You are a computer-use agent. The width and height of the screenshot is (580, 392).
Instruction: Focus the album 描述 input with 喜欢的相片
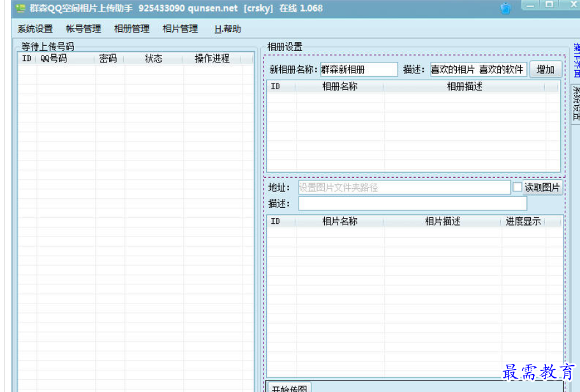[479, 69]
